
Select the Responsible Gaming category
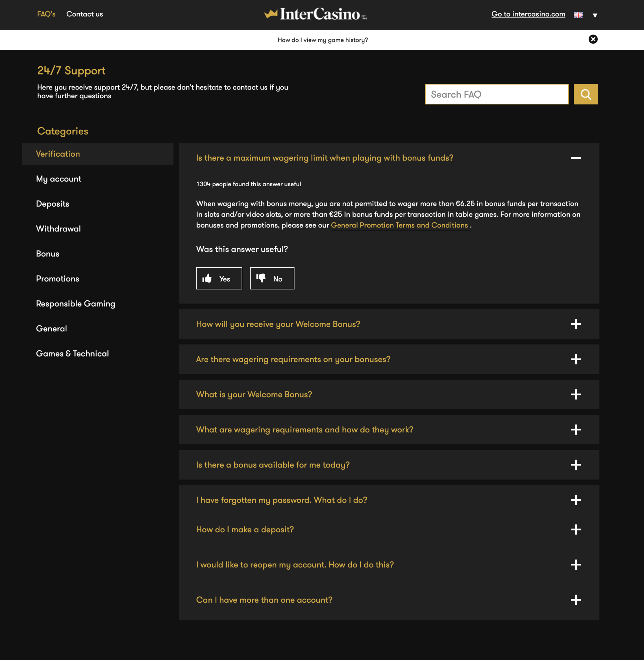[x=76, y=304]
